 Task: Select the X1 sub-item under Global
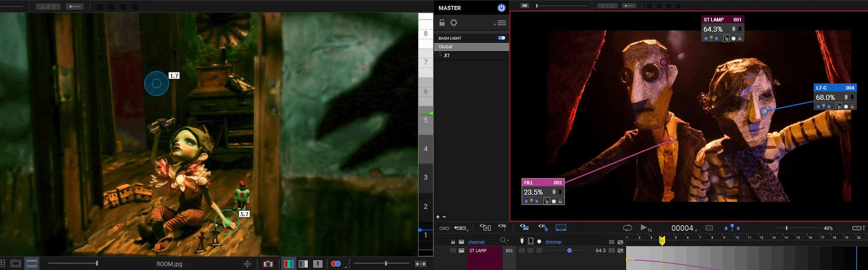pos(447,55)
